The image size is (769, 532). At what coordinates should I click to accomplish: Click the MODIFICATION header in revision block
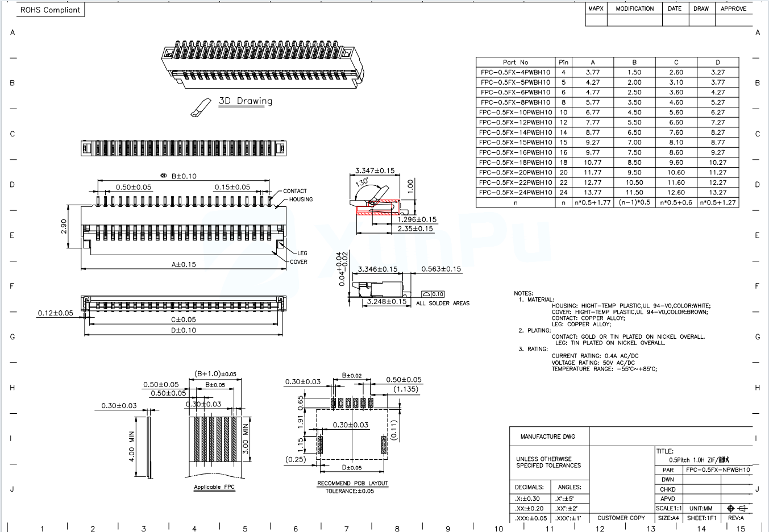[634, 9]
